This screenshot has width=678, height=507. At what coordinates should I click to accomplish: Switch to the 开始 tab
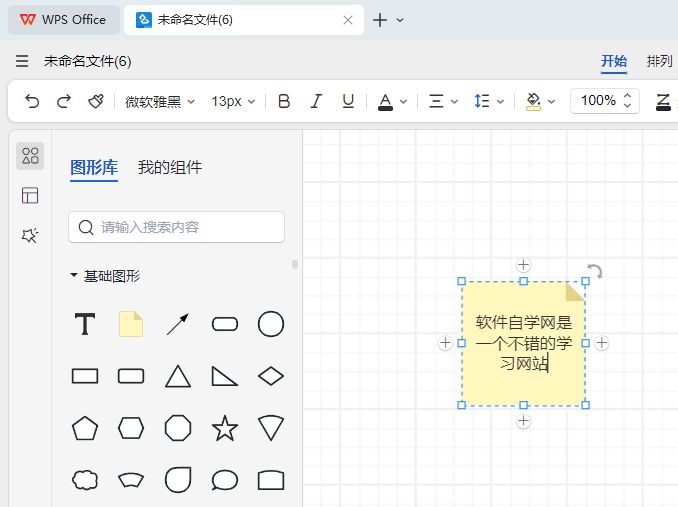click(614, 61)
